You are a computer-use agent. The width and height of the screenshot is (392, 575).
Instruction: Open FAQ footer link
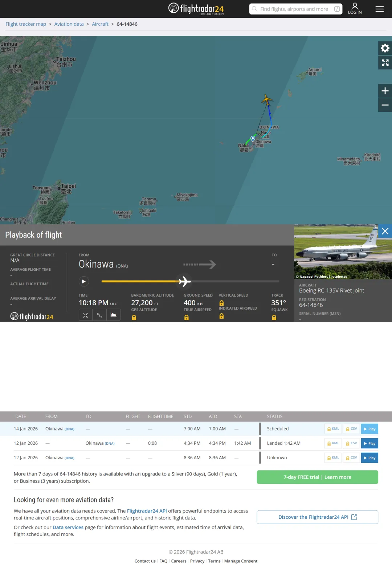pos(163,561)
